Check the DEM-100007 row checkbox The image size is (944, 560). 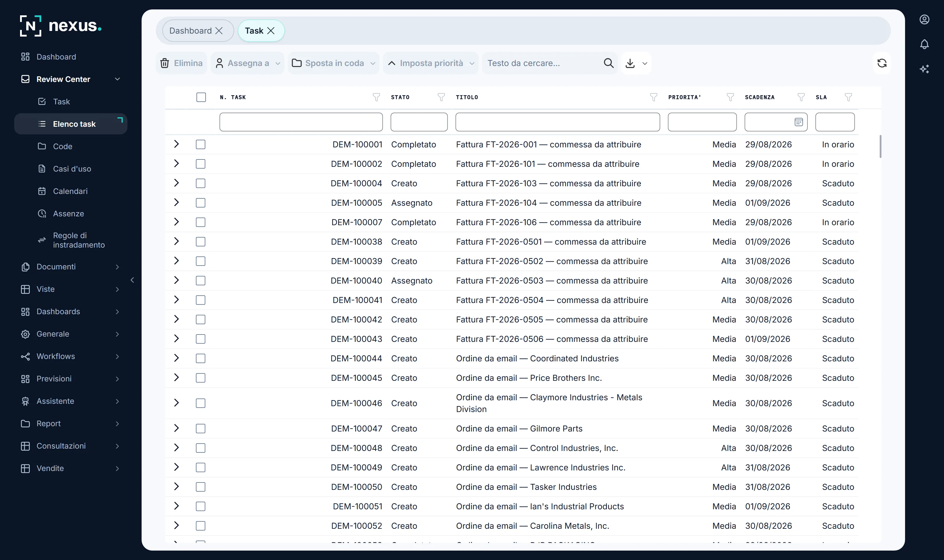click(201, 222)
